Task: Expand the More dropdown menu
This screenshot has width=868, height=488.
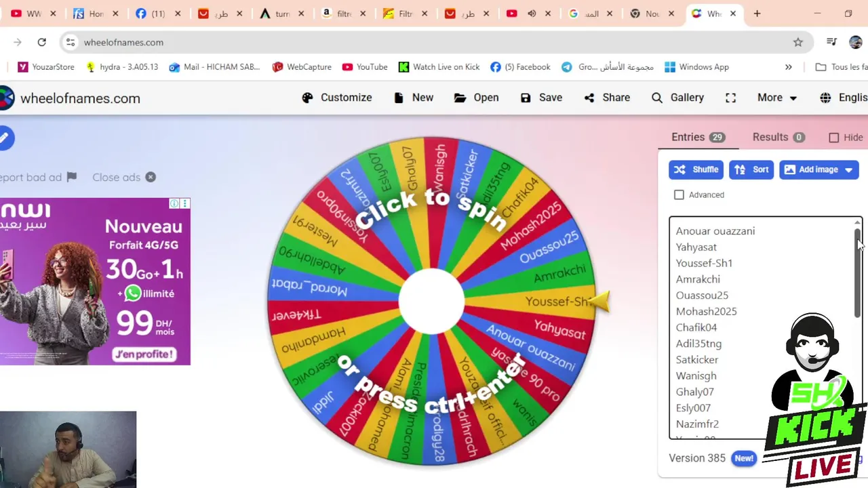Action: pos(777,98)
